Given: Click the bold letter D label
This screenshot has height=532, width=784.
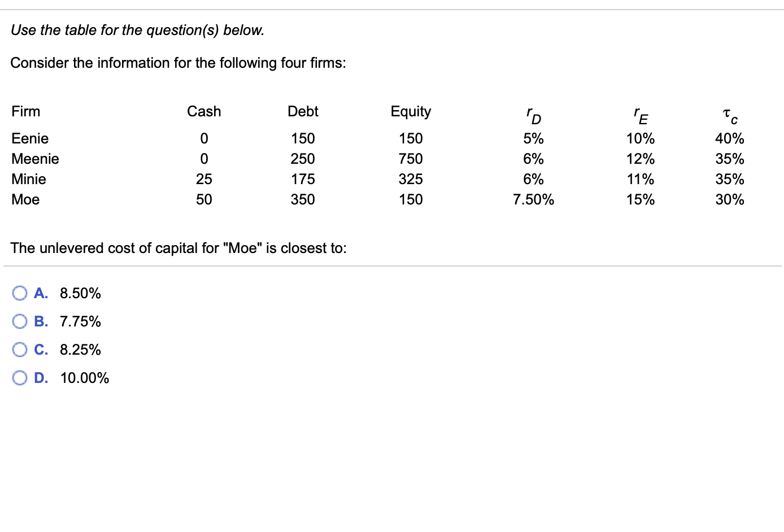Looking at the screenshot, I should coord(41,378).
